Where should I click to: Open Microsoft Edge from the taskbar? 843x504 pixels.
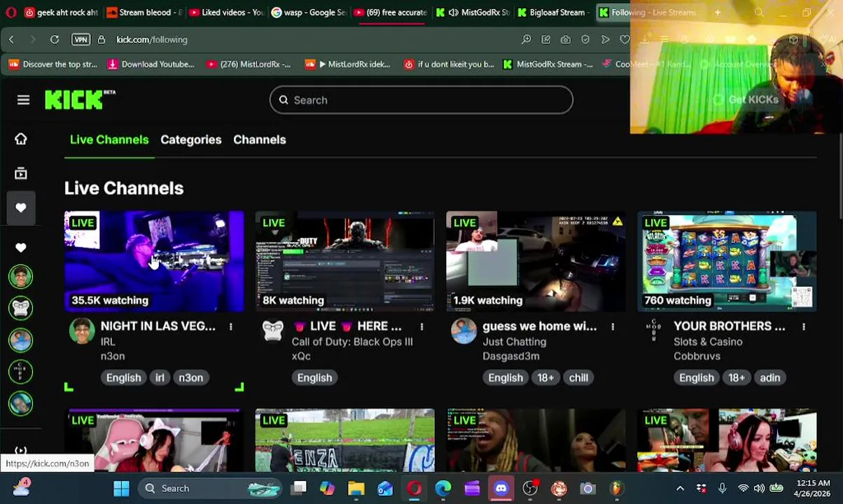click(x=443, y=488)
